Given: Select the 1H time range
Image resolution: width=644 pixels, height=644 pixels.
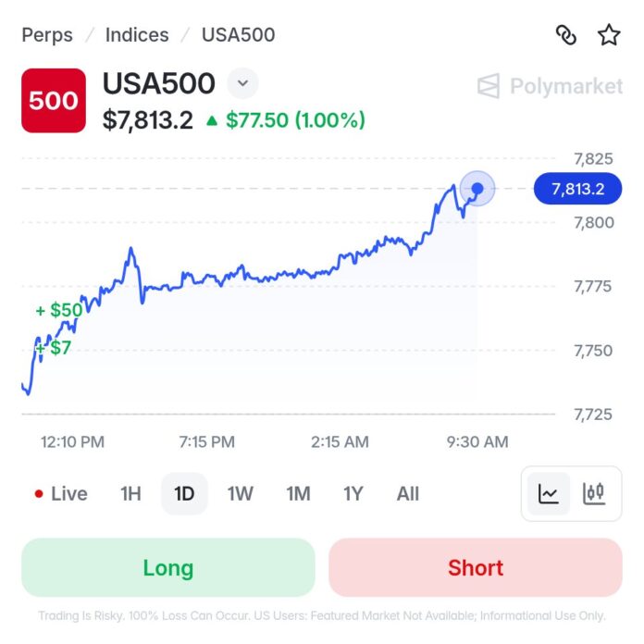Looking at the screenshot, I should pyautogui.click(x=130, y=494).
